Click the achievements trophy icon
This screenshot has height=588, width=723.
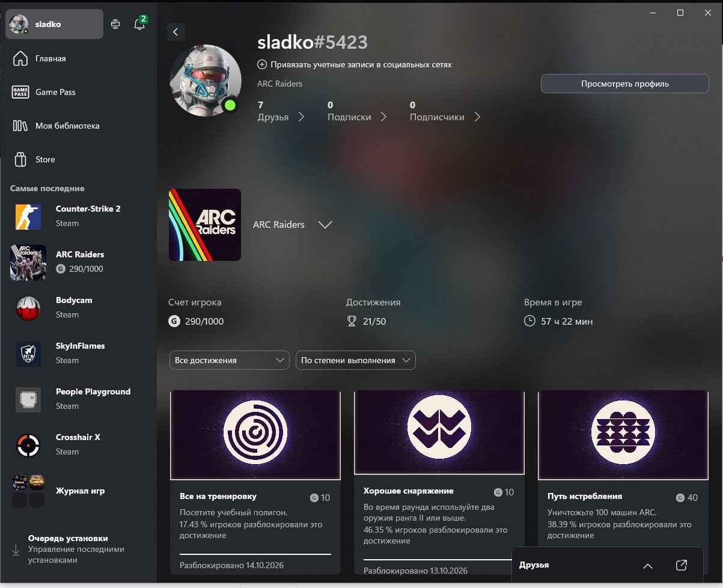[352, 322]
